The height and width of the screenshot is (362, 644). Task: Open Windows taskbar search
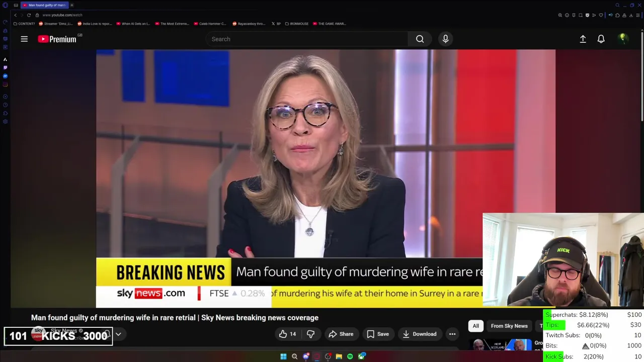(294, 356)
